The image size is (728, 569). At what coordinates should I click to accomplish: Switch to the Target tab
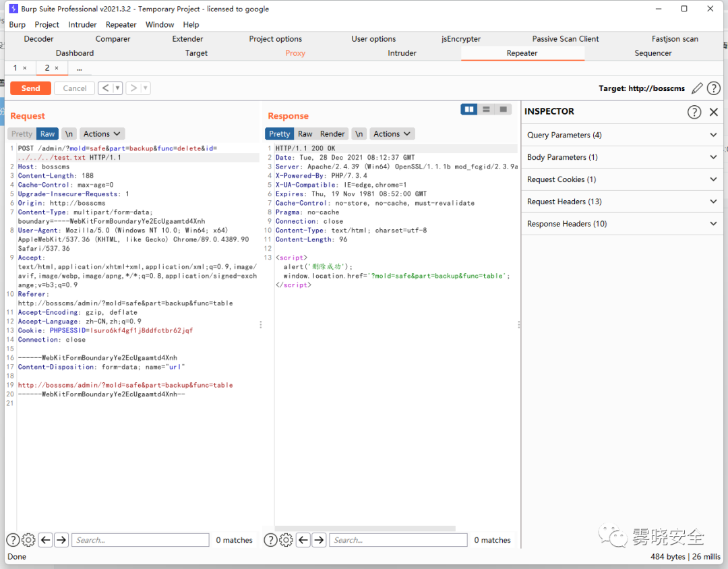[x=196, y=53]
